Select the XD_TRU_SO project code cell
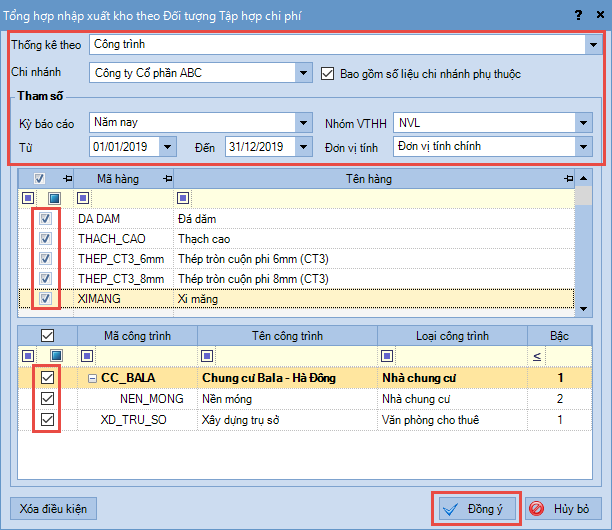Screen dimensions: 612x530 point(137,420)
